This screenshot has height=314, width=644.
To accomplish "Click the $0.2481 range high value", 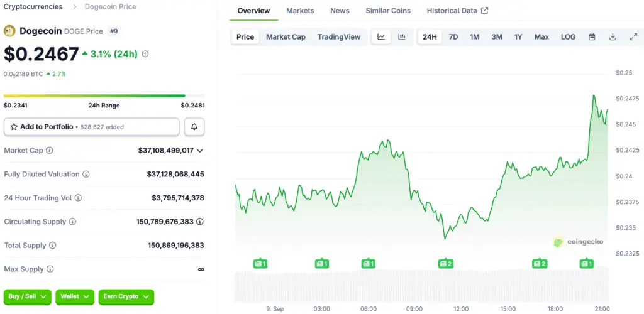I will pyautogui.click(x=192, y=106).
